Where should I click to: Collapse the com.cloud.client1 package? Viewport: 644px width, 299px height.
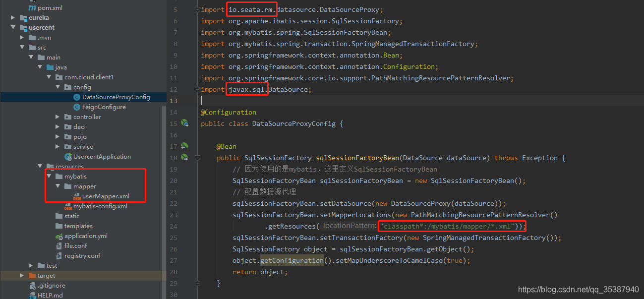tap(49, 77)
